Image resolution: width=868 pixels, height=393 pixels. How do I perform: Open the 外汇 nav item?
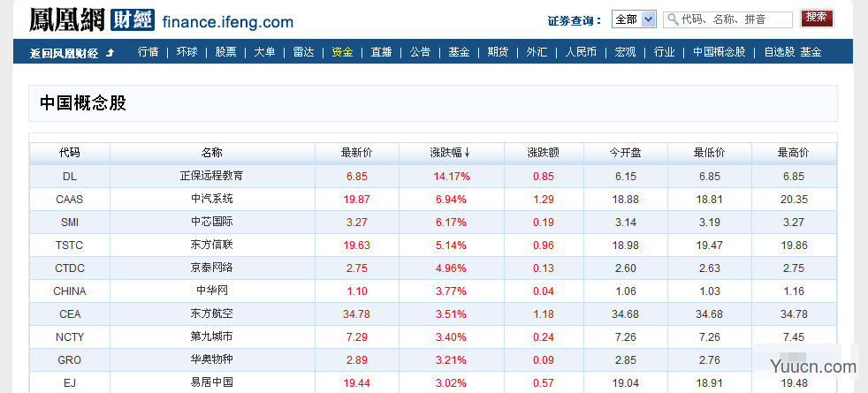coord(537,52)
